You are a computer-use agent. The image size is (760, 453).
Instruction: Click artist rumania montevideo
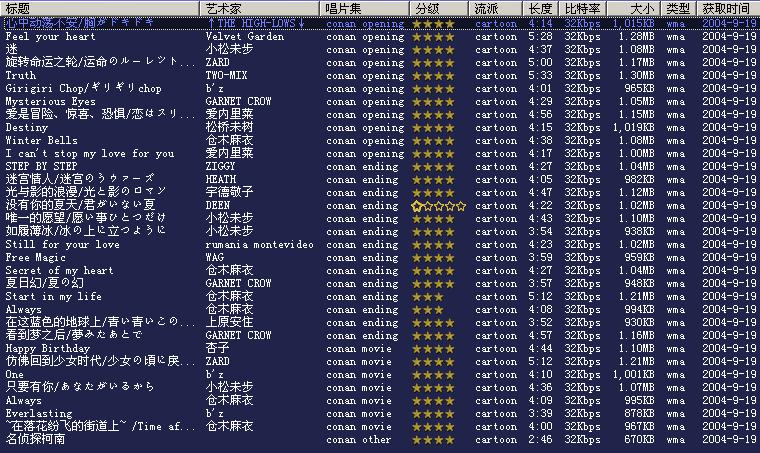pos(259,245)
